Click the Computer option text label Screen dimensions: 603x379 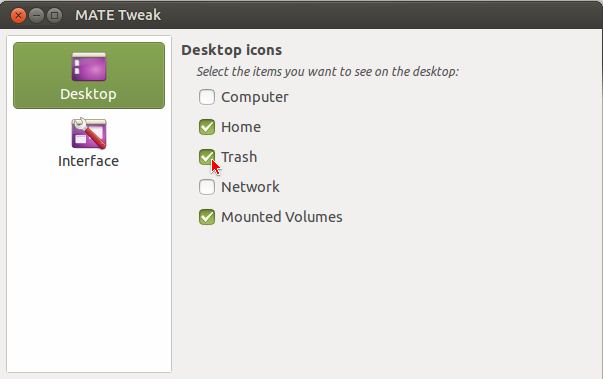pyautogui.click(x=255, y=97)
